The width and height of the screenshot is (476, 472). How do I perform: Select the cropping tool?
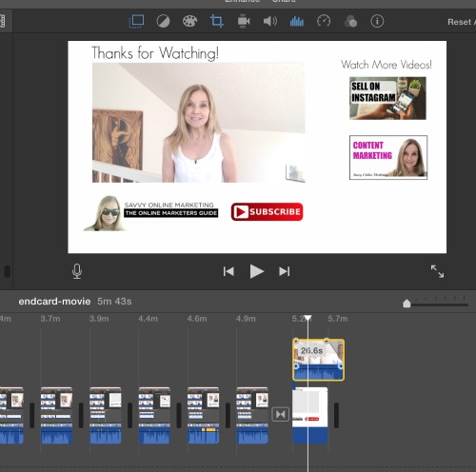tap(217, 22)
